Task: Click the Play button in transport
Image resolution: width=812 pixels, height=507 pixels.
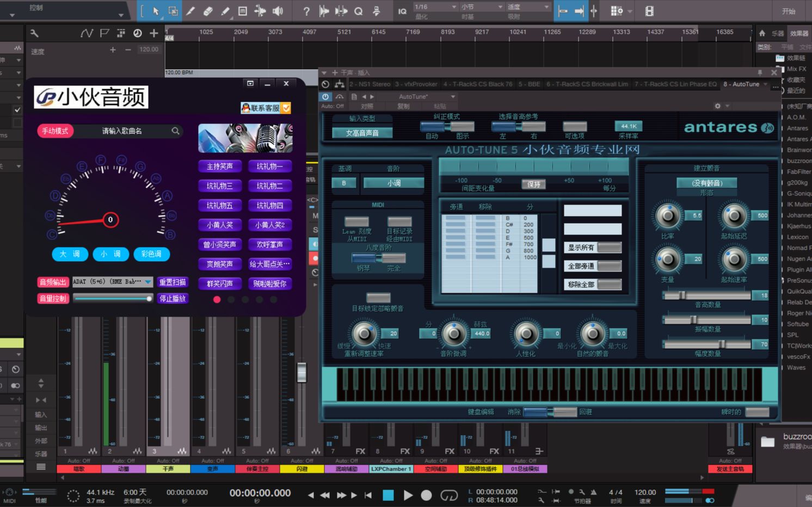Action: pos(408,495)
